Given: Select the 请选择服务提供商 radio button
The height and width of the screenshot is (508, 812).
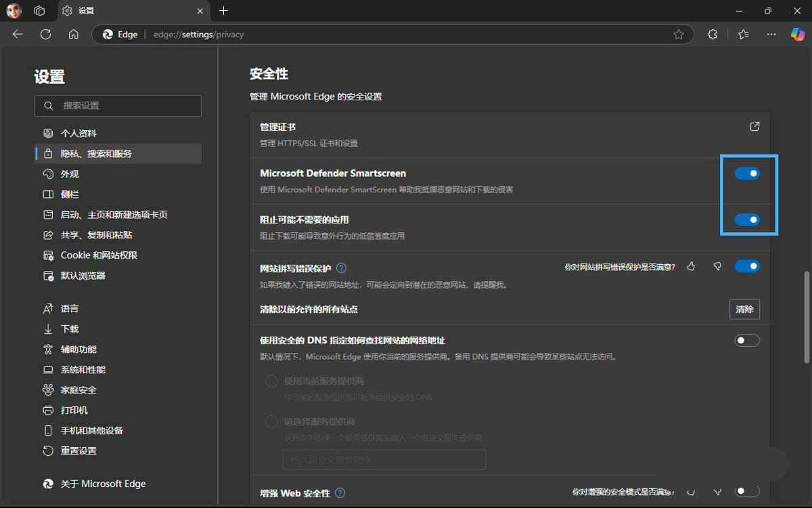Looking at the screenshot, I should tap(271, 422).
